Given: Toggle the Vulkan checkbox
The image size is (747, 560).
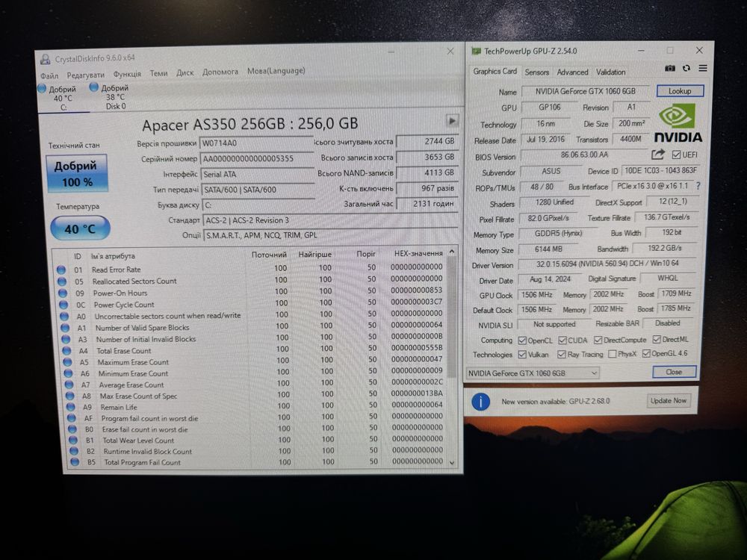Looking at the screenshot, I should click(522, 355).
